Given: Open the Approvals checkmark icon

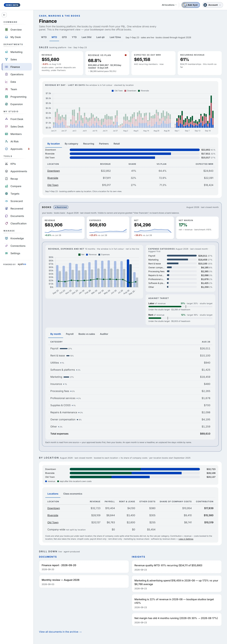Looking at the screenshot, I should (x=7, y=149).
